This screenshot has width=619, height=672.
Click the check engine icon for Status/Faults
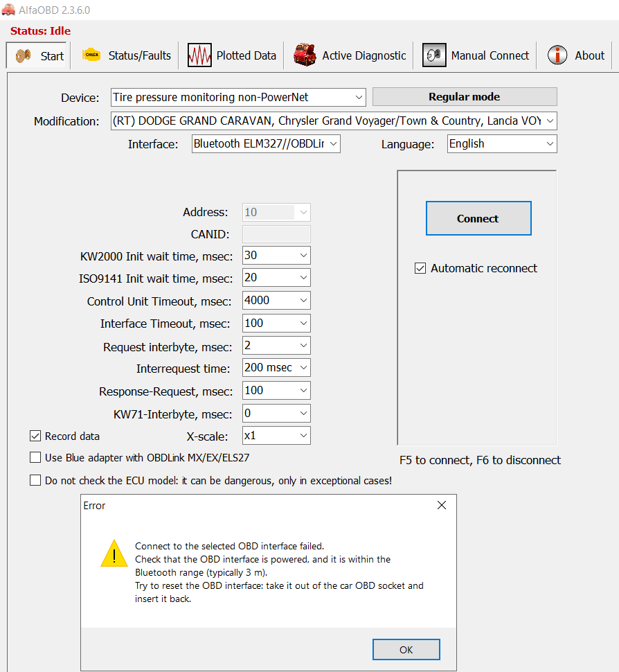tap(91, 55)
